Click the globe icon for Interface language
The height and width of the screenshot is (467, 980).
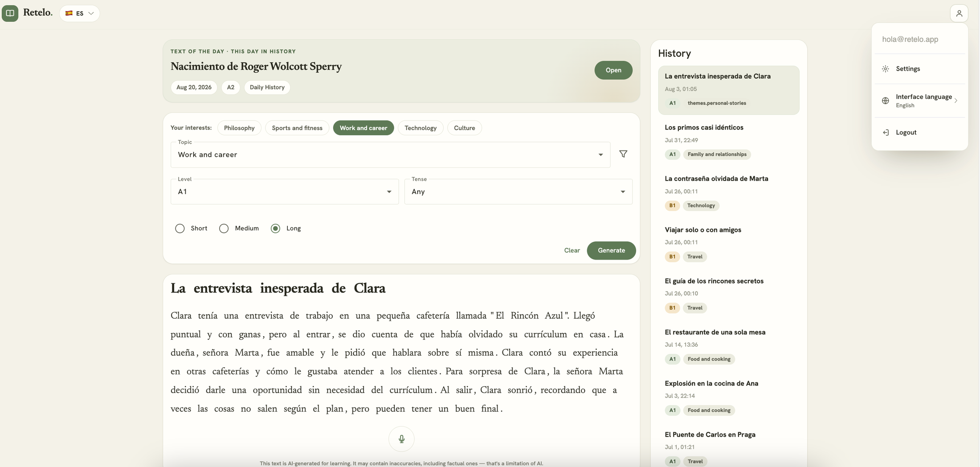click(886, 101)
